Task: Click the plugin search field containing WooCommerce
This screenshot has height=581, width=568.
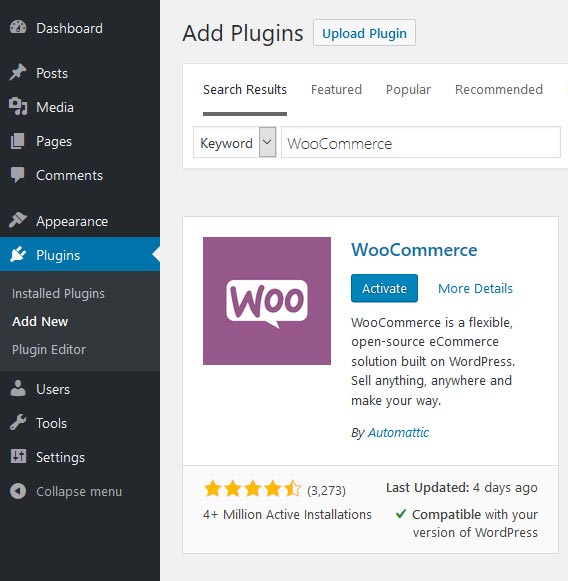Action: 421,142
